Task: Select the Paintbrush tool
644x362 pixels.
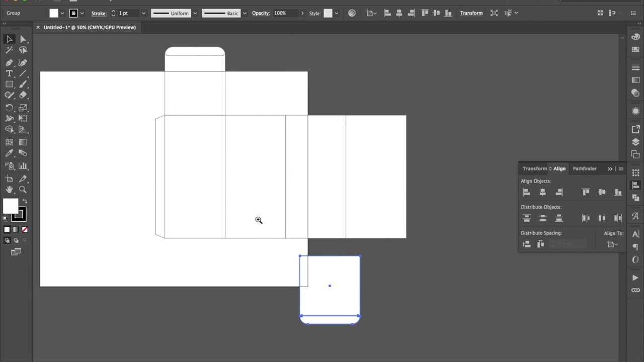Action: [x=23, y=84]
